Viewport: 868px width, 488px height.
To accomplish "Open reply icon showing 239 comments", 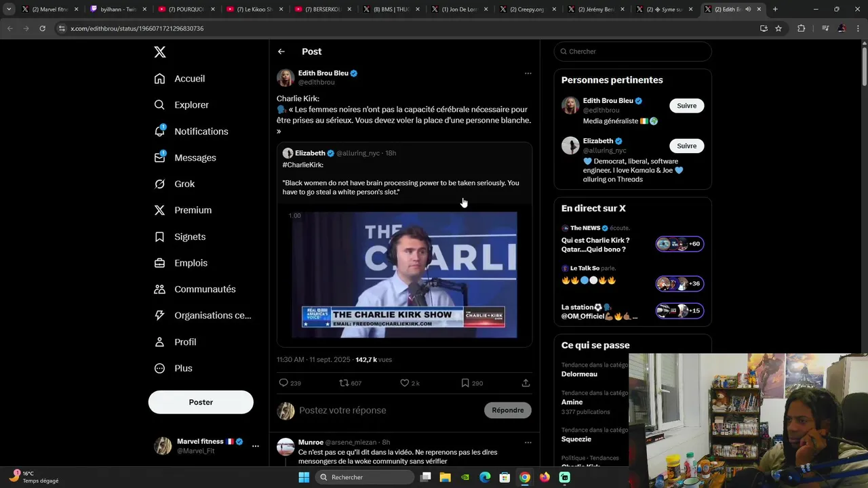I will (283, 383).
